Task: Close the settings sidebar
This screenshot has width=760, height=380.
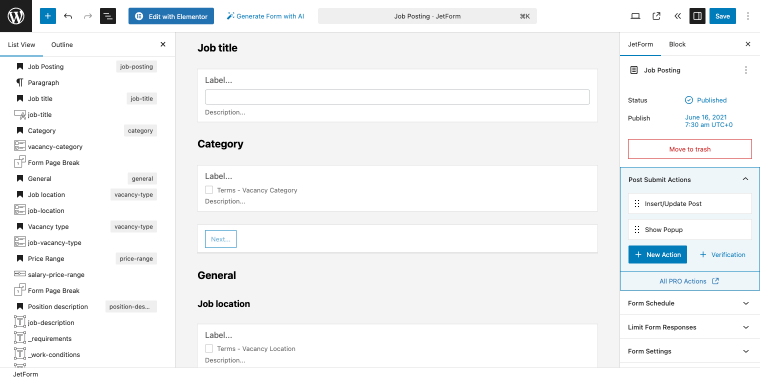Action: (747, 44)
